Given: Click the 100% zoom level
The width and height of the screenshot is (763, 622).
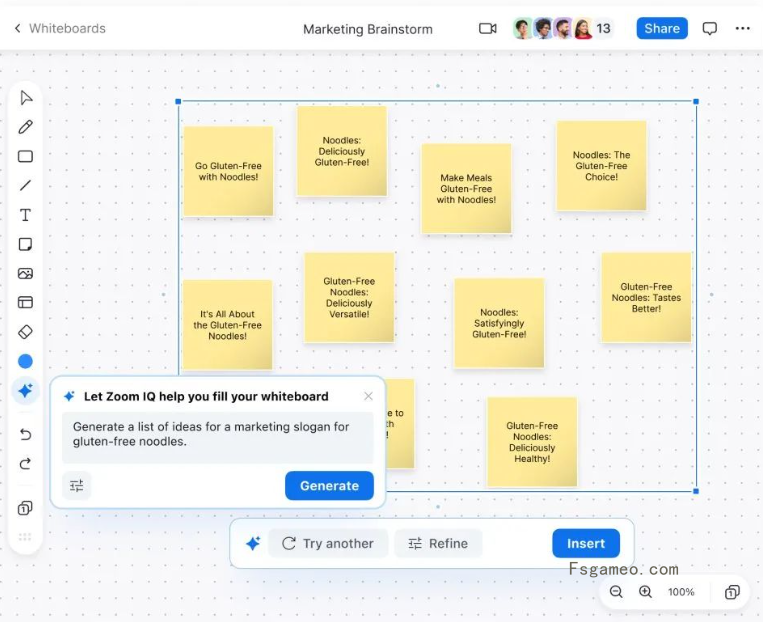Looking at the screenshot, I should (x=681, y=592).
